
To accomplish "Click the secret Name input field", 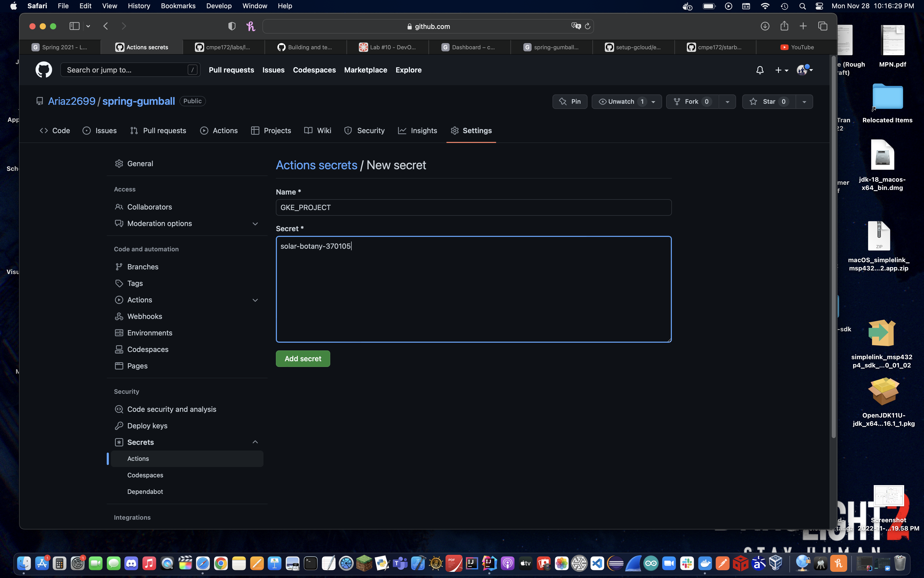I will pos(473,207).
